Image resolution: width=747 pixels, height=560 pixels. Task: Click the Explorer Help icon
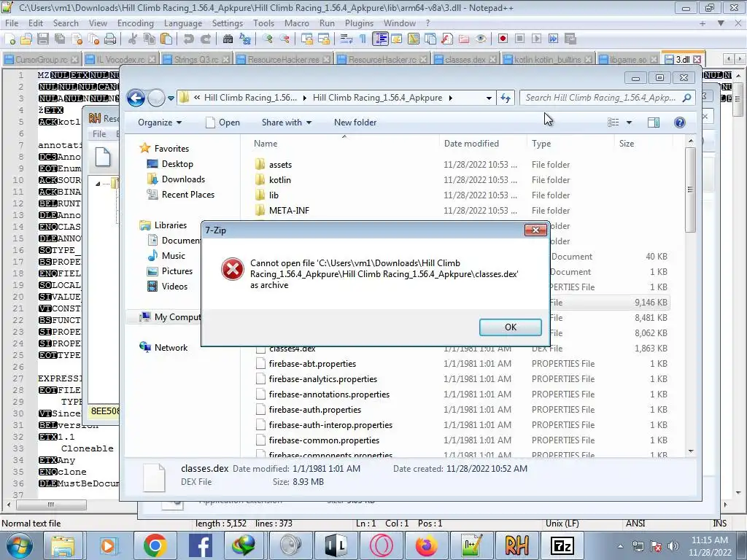coord(680,122)
